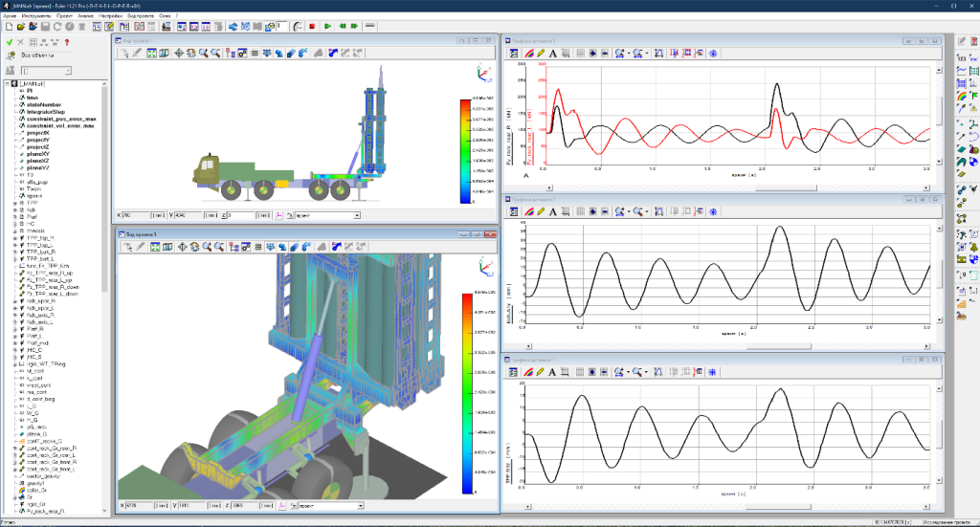Open the object type dropdown above the tree
980x527 pixels.
pyautogui.click(x=68, y=71)
